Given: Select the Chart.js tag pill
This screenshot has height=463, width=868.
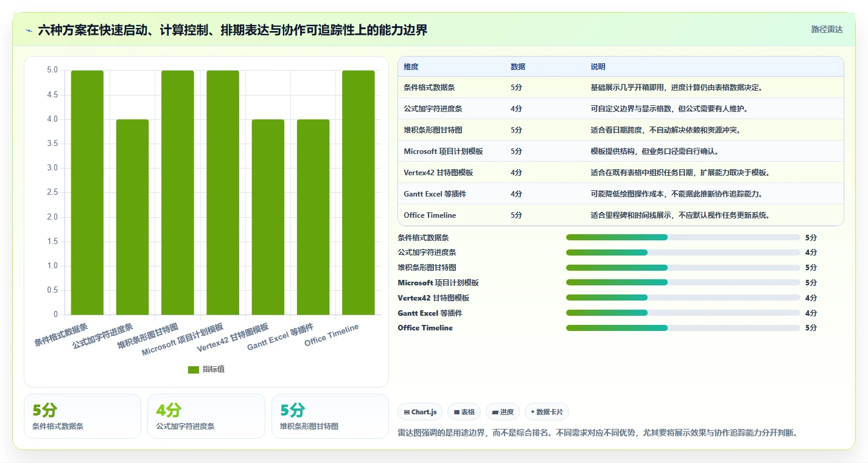Looking at the screenshot, I should (x=421, y=412).
